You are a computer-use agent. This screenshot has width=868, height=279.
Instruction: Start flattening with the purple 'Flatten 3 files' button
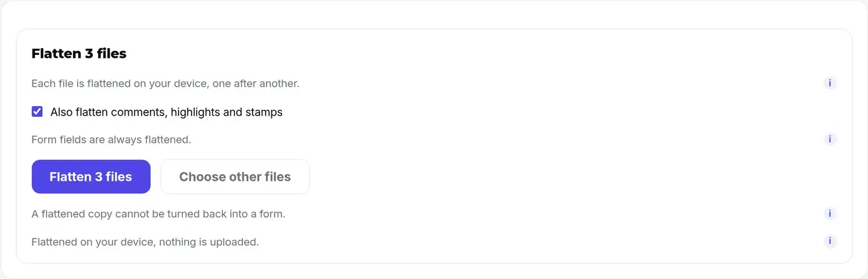91,177
